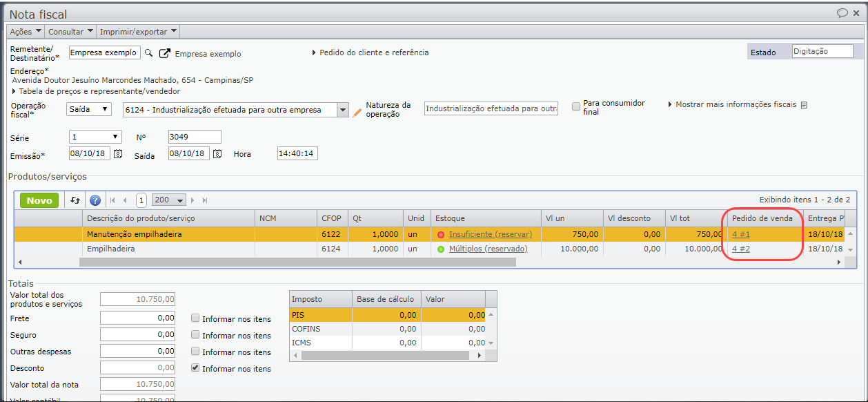The width and height of the screenshot is (868, 402).
Task: Click the Descrição do produto/serviço column header
Action: [168, 218]
